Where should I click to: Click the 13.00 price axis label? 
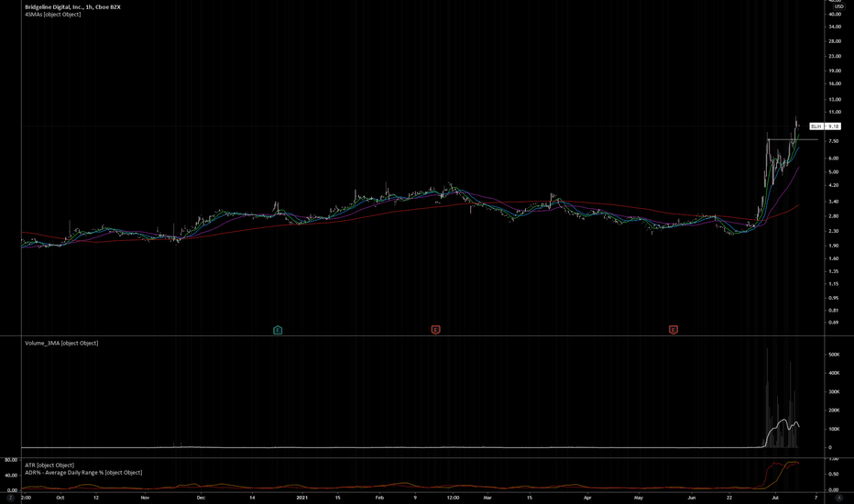(x=835, y=99)
